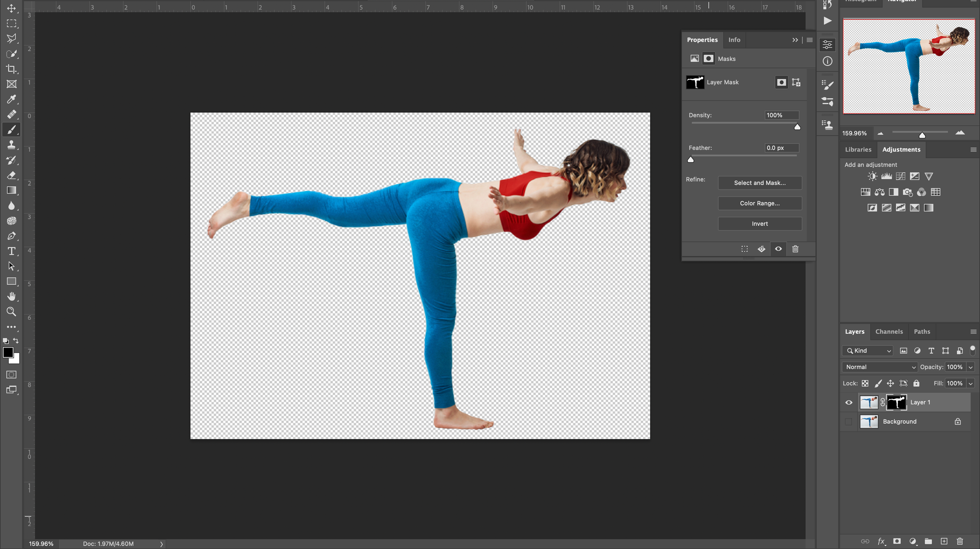Open the Eyedropper tool

click(x=11, y=99)
